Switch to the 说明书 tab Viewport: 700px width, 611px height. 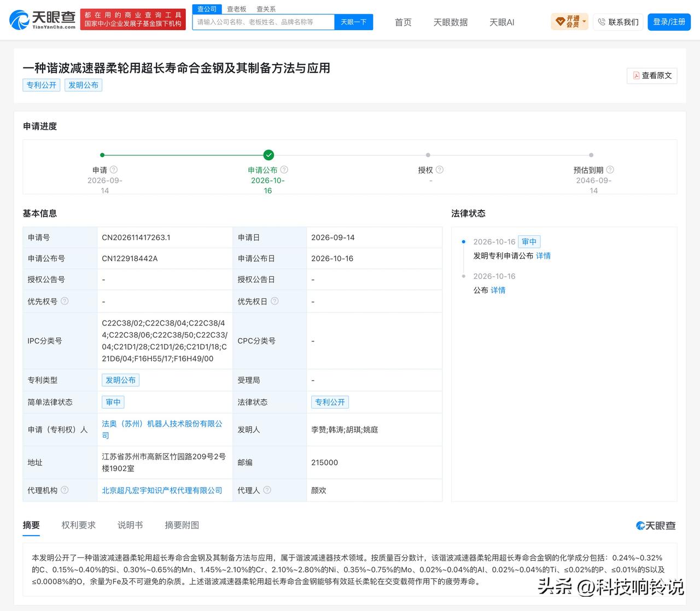(130, 525)
